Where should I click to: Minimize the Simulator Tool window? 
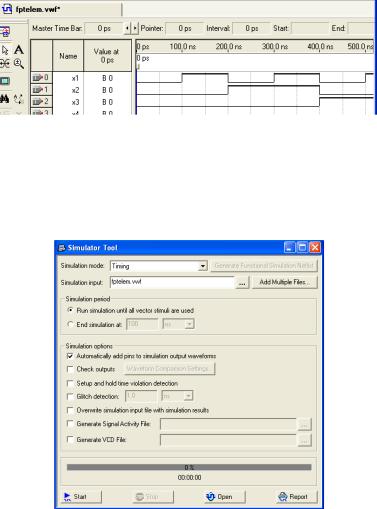(x=289, y=248)
